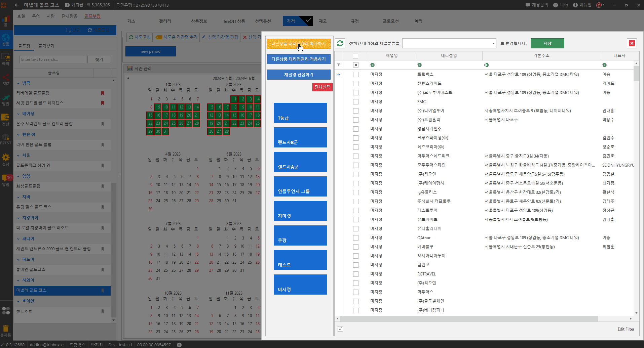Click 채널명 편집하기 button
Viewport: 644px width, 348px height.
pos(299,75)
